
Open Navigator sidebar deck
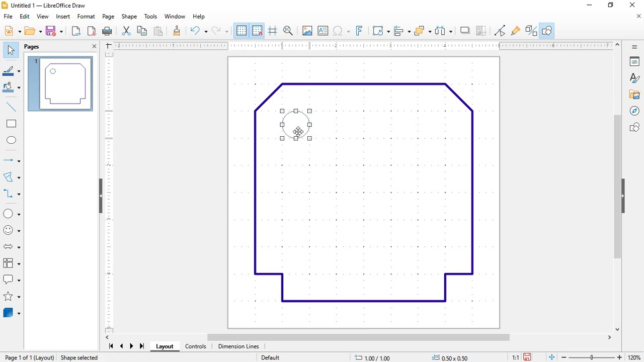pyautogui.click(x=634, y=111)
